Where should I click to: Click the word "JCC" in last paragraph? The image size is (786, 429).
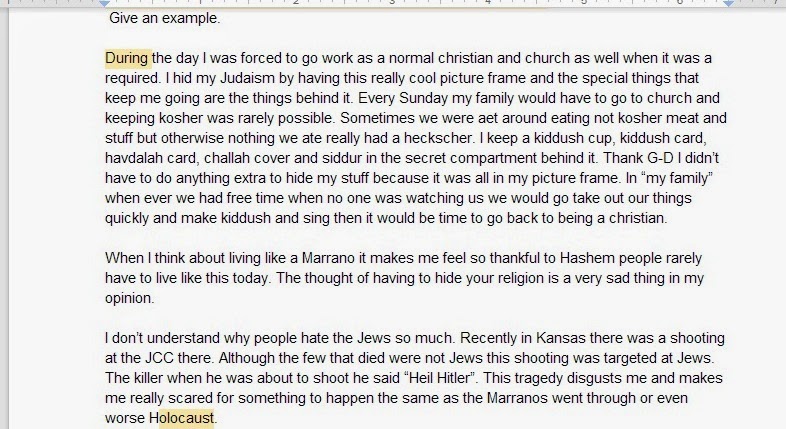click(x=159, y=358)
